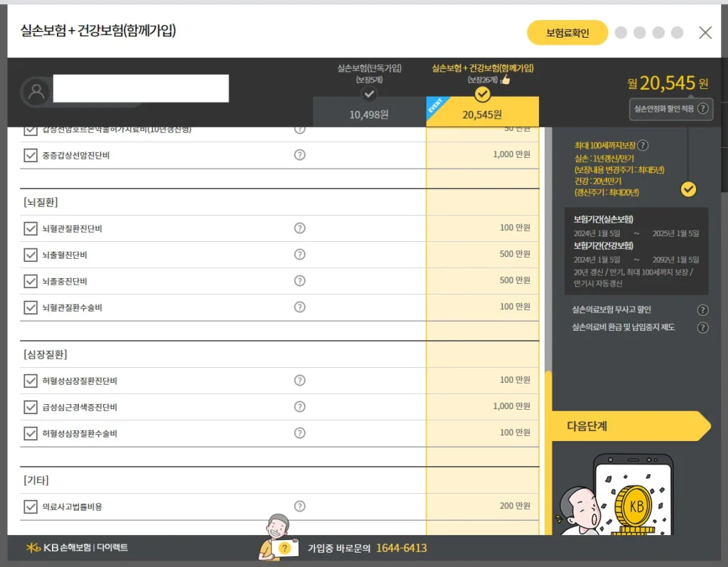Click the [뇌질환] section header
The height and width of the screenshot is (567, 728).
coord(41,202)
